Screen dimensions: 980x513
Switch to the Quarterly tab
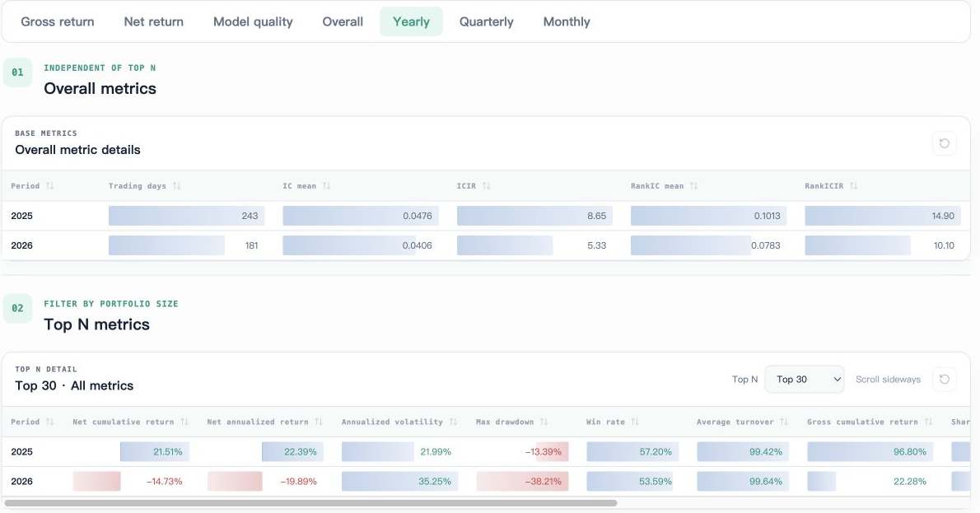point(486,22)
